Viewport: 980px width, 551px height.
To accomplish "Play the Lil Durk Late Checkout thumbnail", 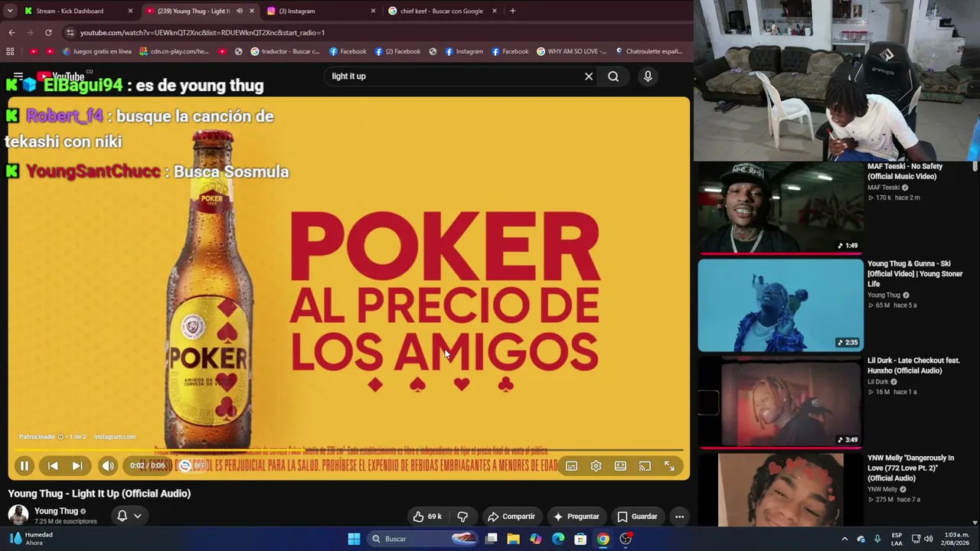I will click(x=780, y=403).
